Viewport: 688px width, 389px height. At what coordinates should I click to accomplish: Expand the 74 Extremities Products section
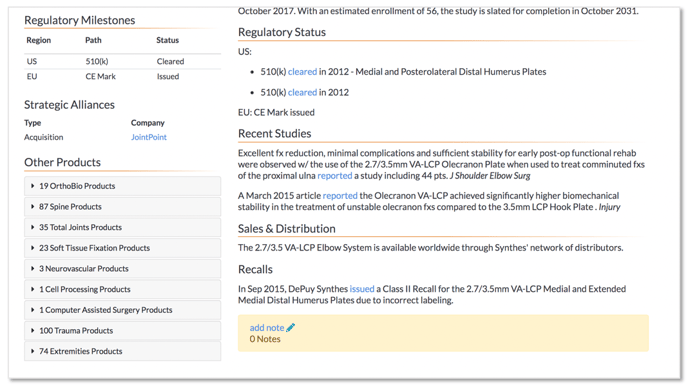point(122,351)
